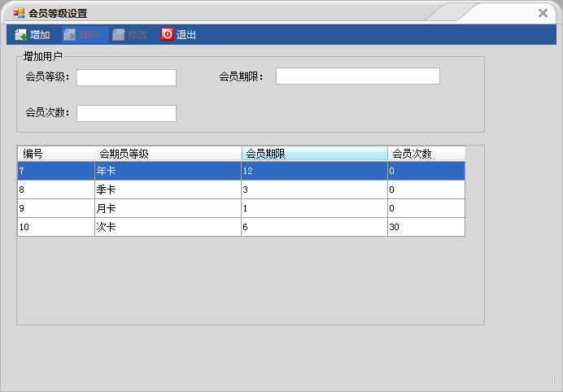The width and height of the screenshot is (563, 392).
Task: Focus the 会员次数 input field
Action: [x=126, y=113]
